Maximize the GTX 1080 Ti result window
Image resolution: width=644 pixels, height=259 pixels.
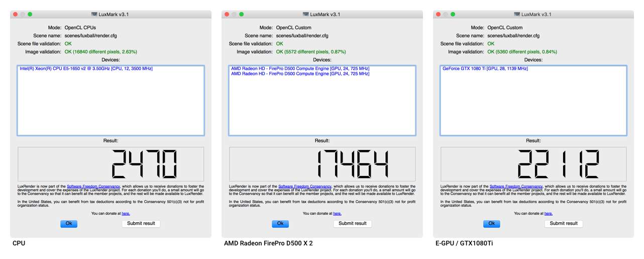[453, 15]
